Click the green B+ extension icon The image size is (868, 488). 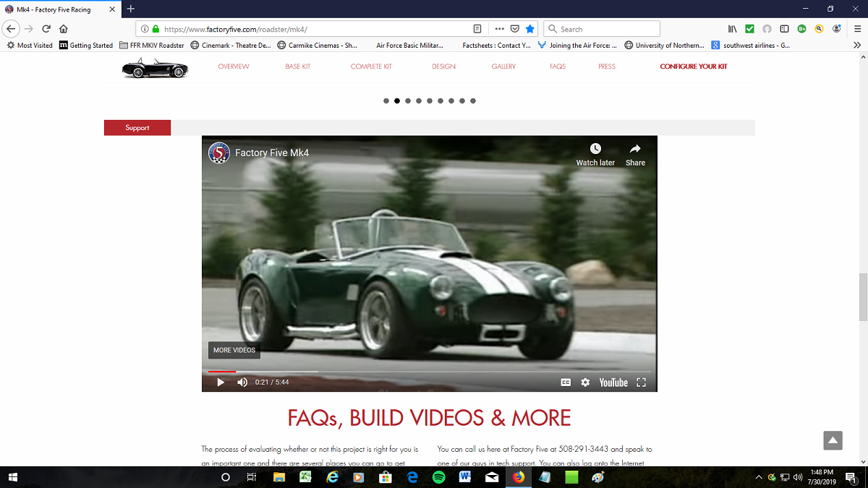click(x=801, y=29)
